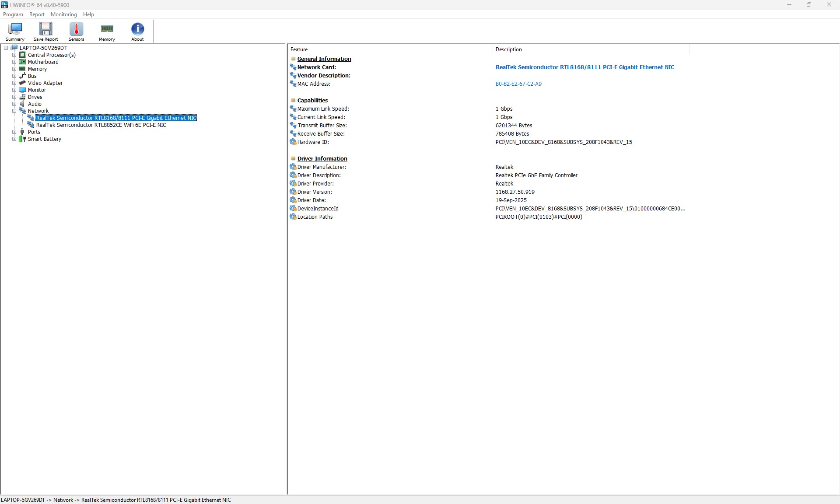
Task: Click the MAC address value B0-82-E2-67-C2-A9
Action: [518, 84]
